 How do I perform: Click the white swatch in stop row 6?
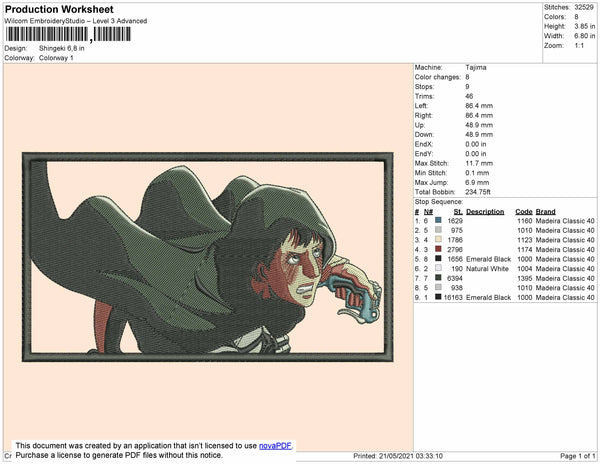click(438, 268)
